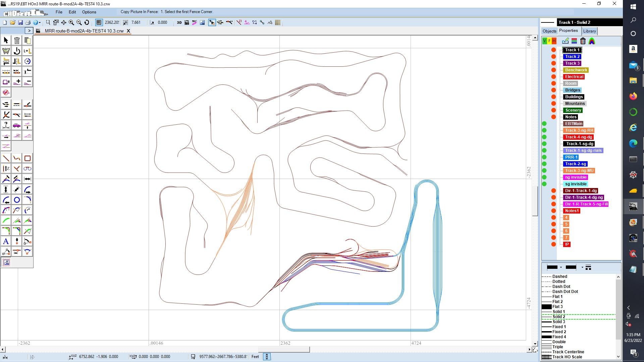Select the Track 2 layer label
Viewport: 644px width, 362px height.
tap(572, 57)
